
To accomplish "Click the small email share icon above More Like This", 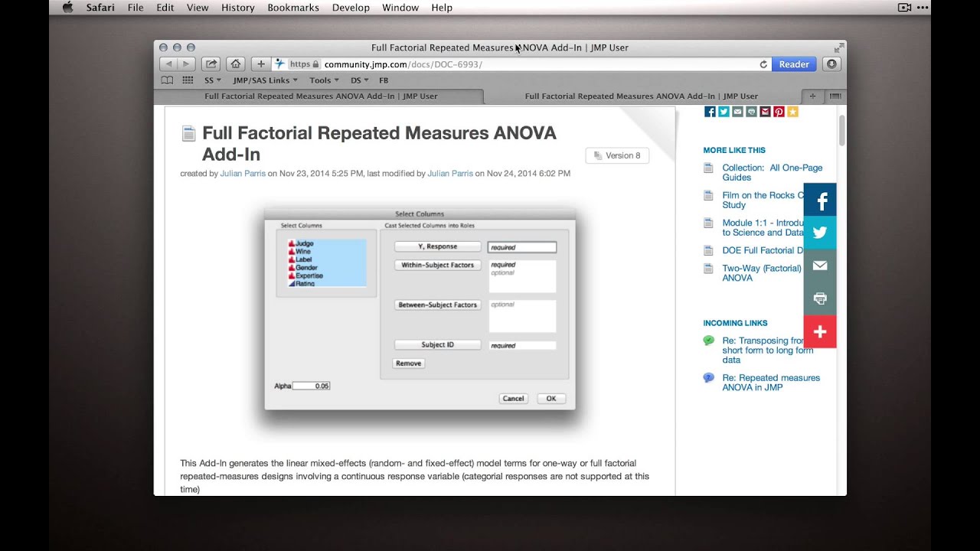I will coord(737,112).
